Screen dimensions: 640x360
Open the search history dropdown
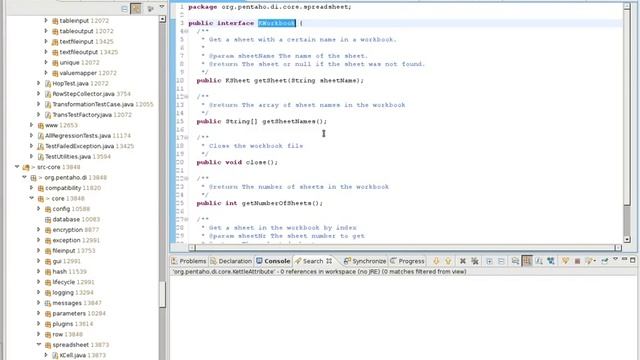point(590,261)
